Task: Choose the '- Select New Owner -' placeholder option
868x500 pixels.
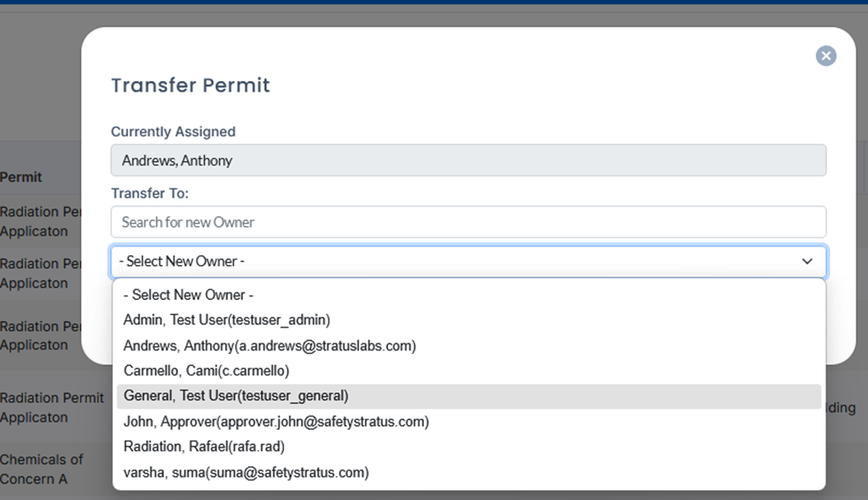Action: tap(468, 294)
